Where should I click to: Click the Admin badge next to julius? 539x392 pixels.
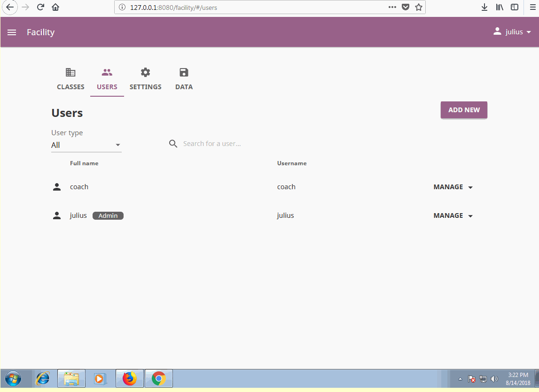[x=108, y=216]
